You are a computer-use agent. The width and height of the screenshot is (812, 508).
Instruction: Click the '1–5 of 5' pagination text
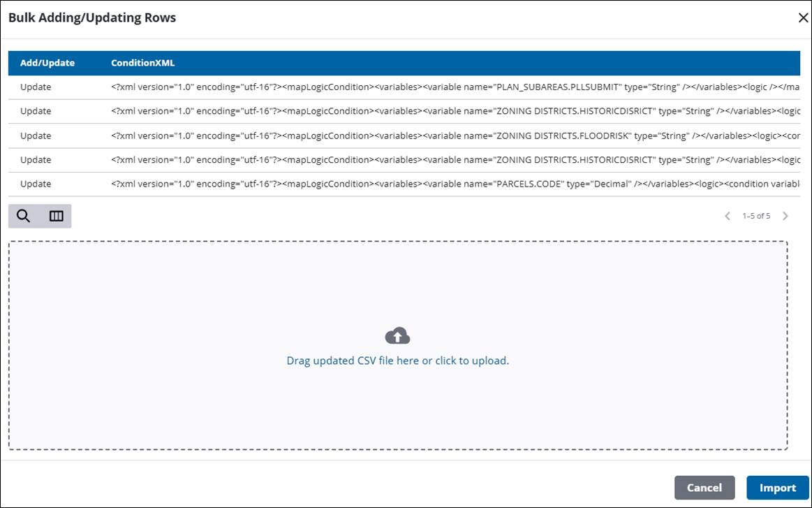tap(756, 216)
